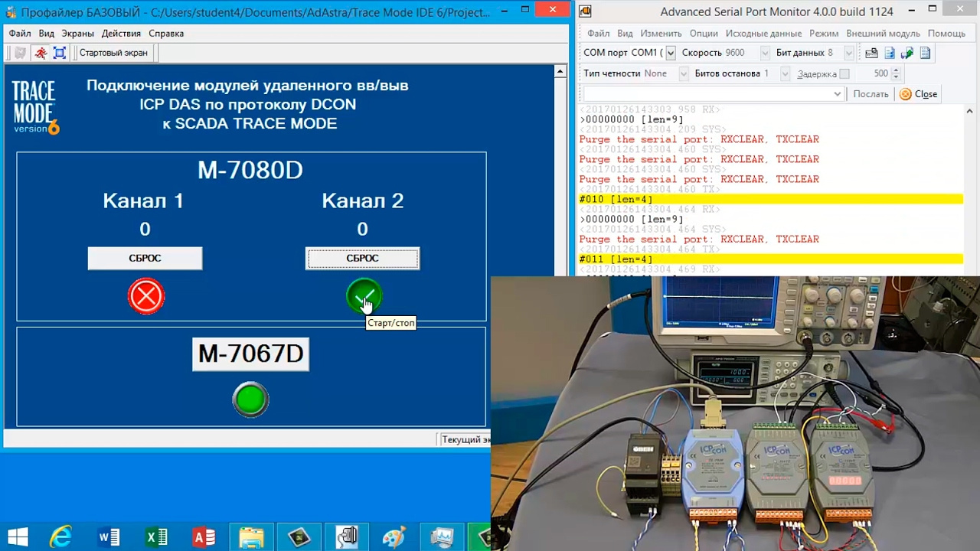Click the profiler window vertical scrollbar up arrow
The width and height of the screenshot is (980, 551).
tap(559, 71)
